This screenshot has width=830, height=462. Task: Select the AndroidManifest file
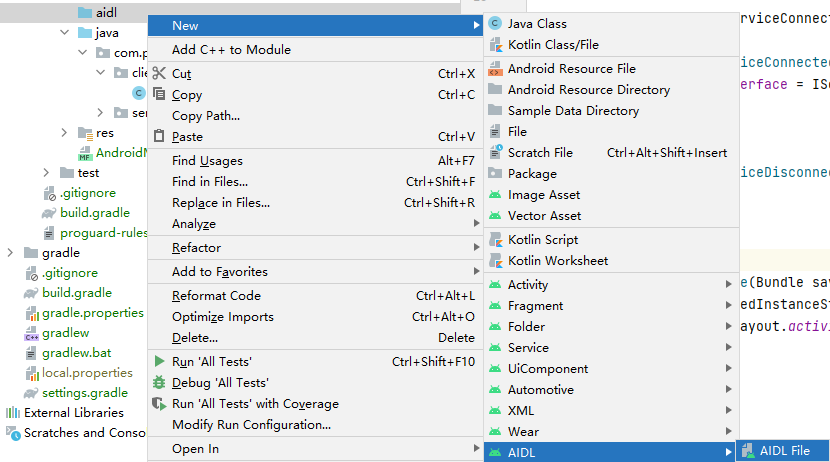121,152
